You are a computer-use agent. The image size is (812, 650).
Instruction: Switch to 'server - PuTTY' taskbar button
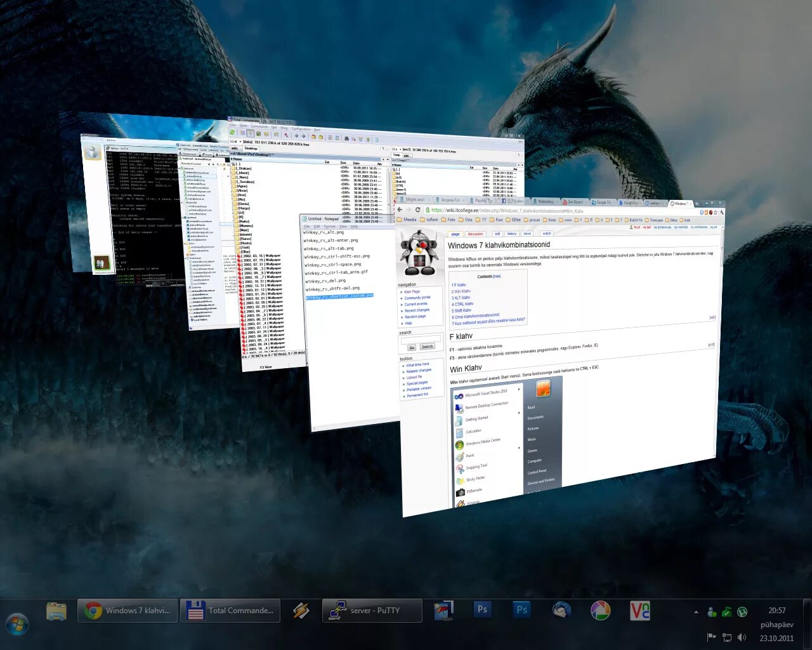372,611
